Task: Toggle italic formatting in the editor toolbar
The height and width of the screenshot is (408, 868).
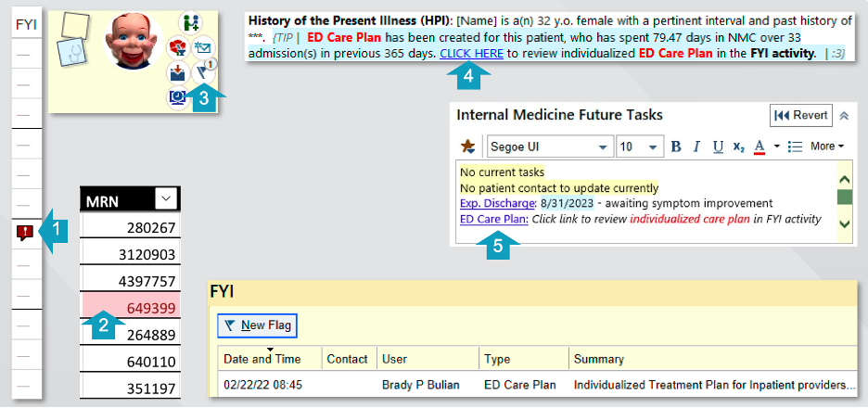Action: point(697,147)
